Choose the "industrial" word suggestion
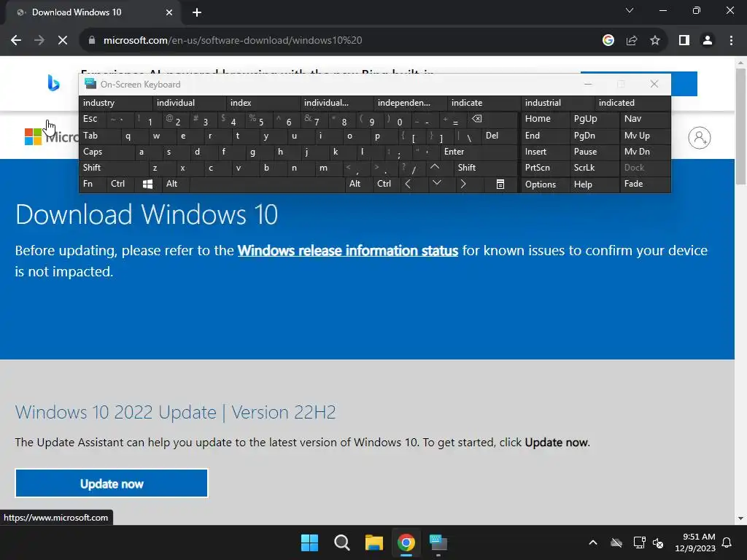Screen dimensions: 747x560 pyautogui.click(x=557, y=103)
